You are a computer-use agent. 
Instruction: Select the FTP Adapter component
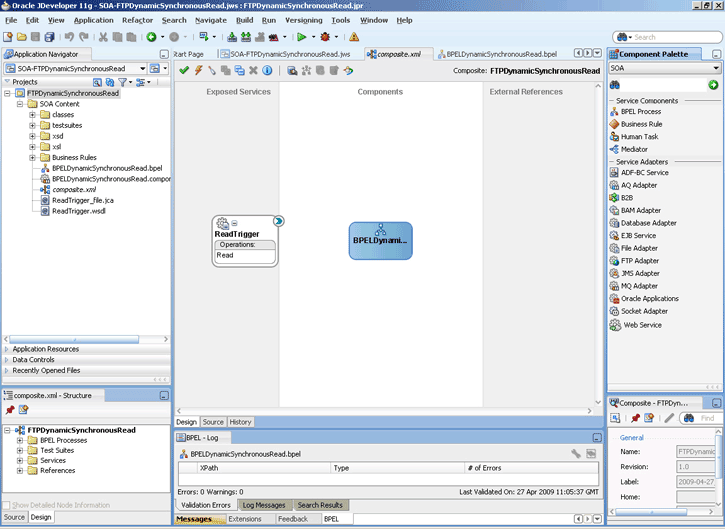(x=639, y=261)
